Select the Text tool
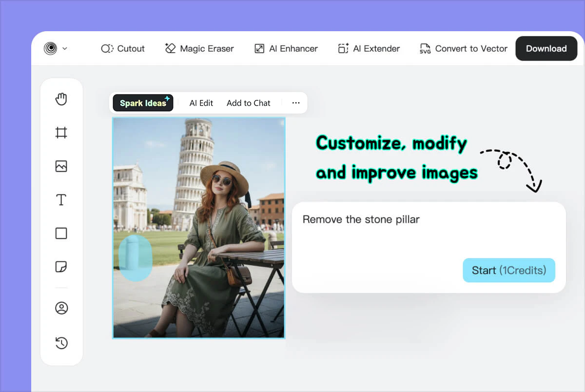This screenshot has height=392, width=585. [x=61, y=199]
